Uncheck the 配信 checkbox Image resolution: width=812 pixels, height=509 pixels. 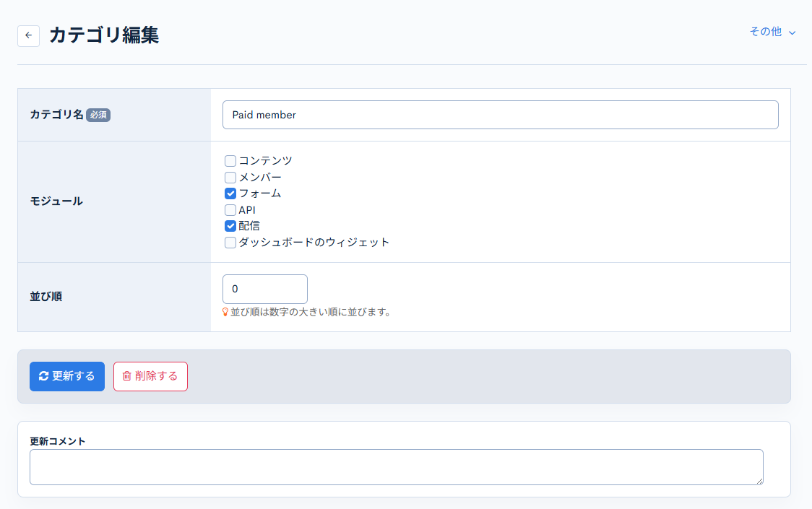click(230, 225)
